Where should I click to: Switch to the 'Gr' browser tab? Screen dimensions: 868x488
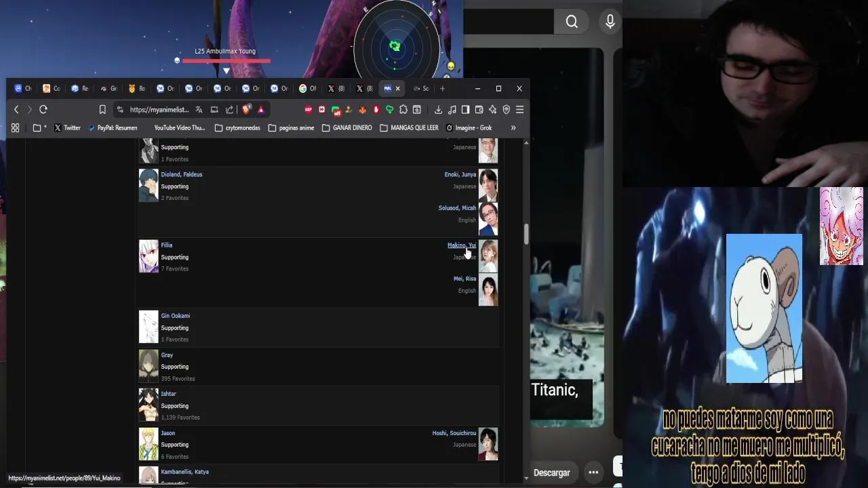pos(108,88)
